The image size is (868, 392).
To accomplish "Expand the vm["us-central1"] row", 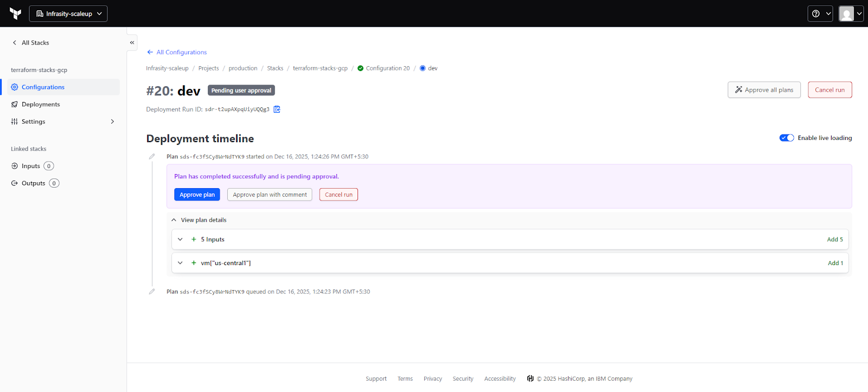I will pos(510,263).
